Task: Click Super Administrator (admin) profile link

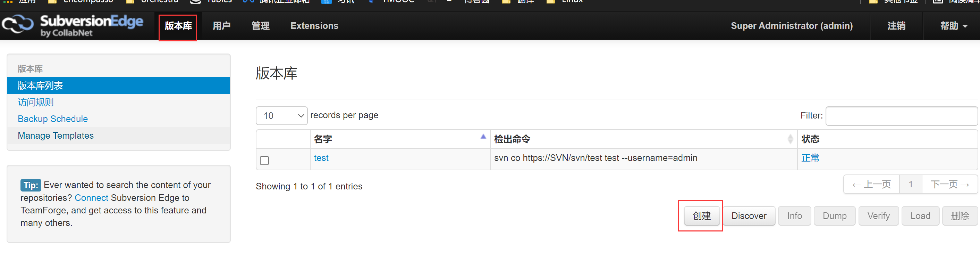Action: pos(792,26)
